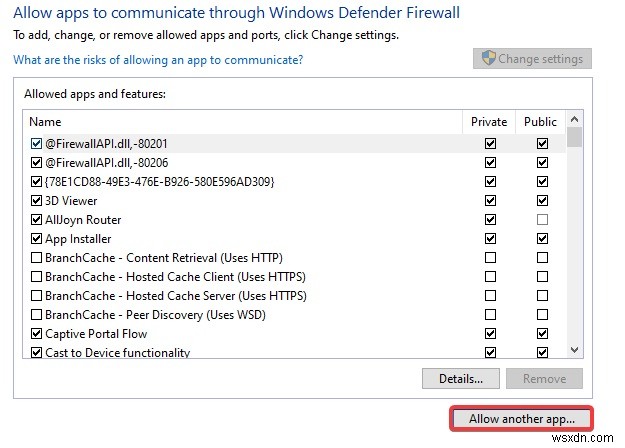The height and width of the screenshot is (448, 625).
Task: Select the 3D Viewer row text
Action: click(x=71, y=201)
